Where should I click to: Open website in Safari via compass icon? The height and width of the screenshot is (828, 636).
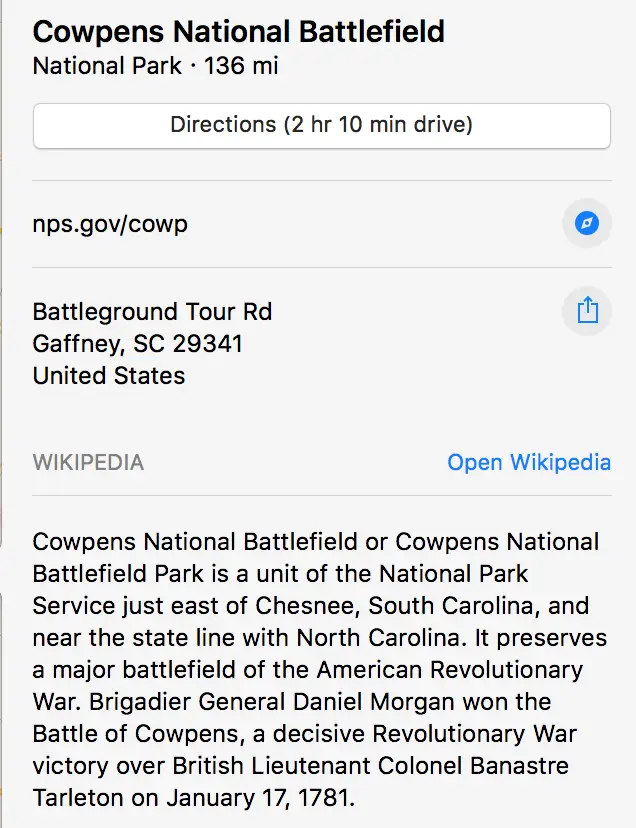[587, 223]
